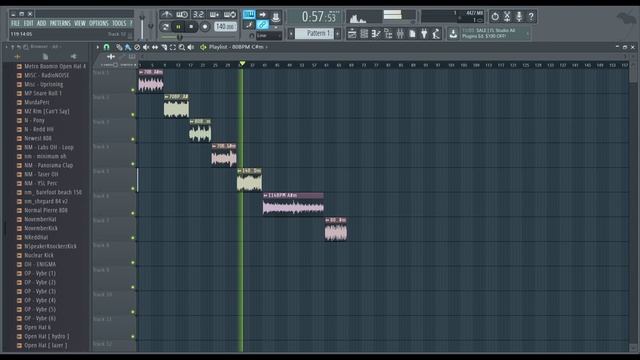Click the 140 tempo display

click(x=225, y=27)
